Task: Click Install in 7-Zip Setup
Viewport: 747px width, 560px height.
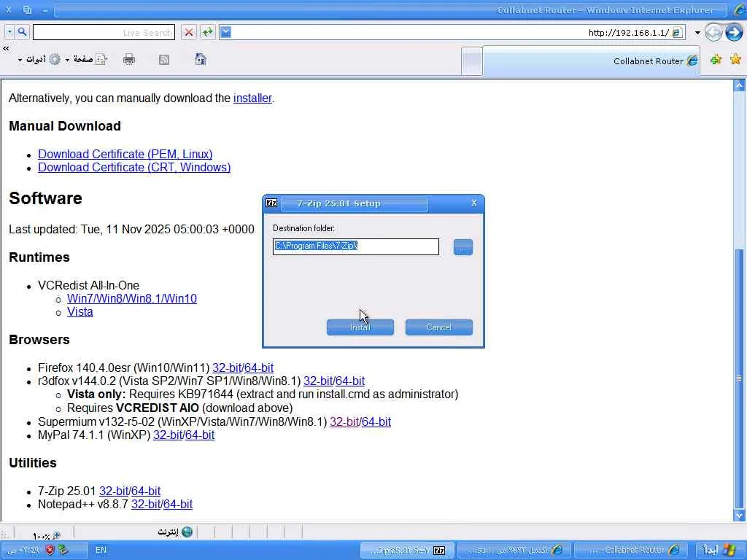Action: [x=360, y=327]
